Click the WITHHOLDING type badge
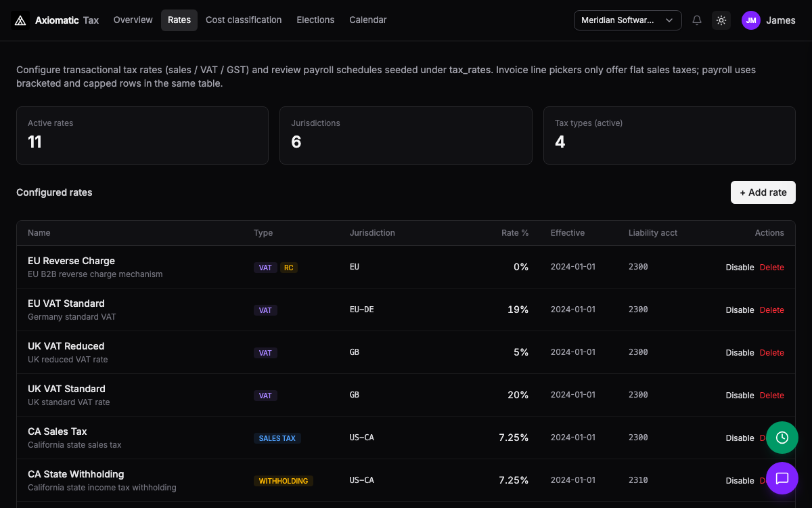Image resolution: width=812 pixels, height=508 pixels. (284, 481)
